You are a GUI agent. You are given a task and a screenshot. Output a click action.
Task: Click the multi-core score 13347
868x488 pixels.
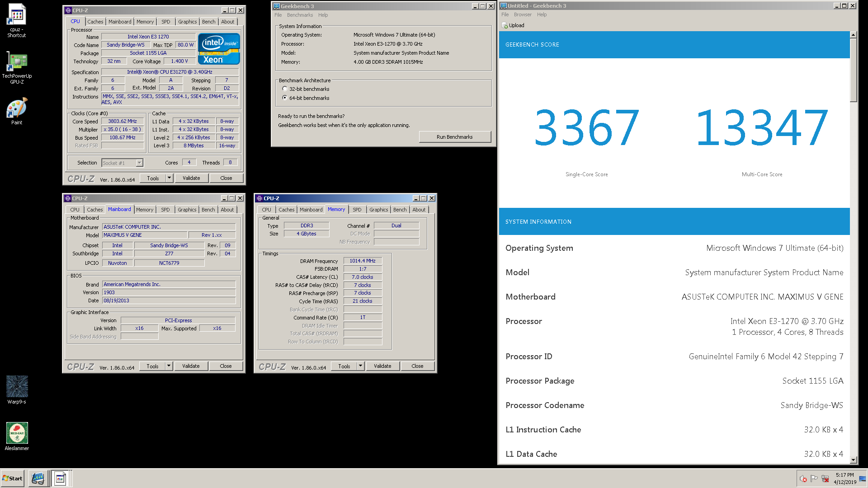(x=762, y=128)
